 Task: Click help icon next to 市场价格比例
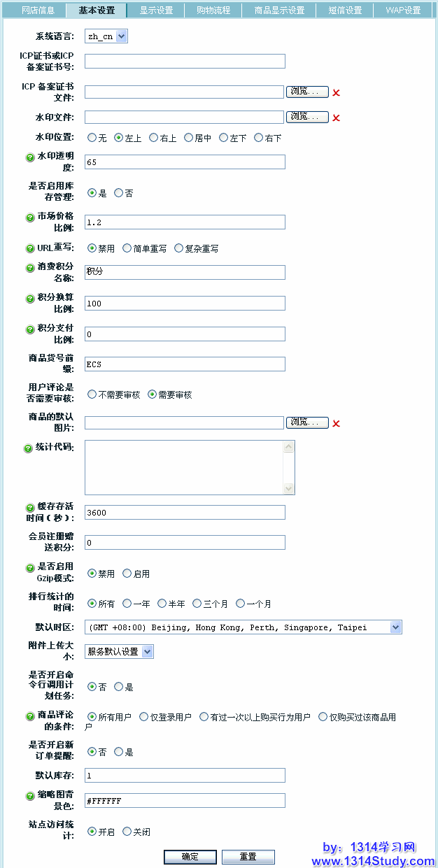click(x=30, y=218)
